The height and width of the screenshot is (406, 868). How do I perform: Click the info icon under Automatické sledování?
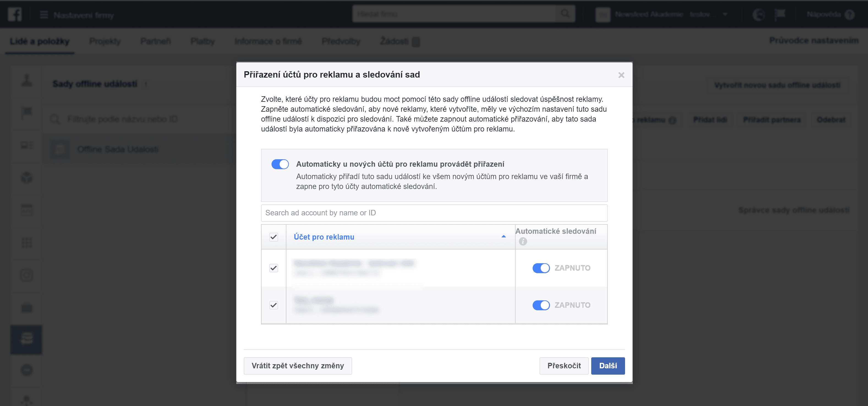pyautogui.click(x=523, y=242)
